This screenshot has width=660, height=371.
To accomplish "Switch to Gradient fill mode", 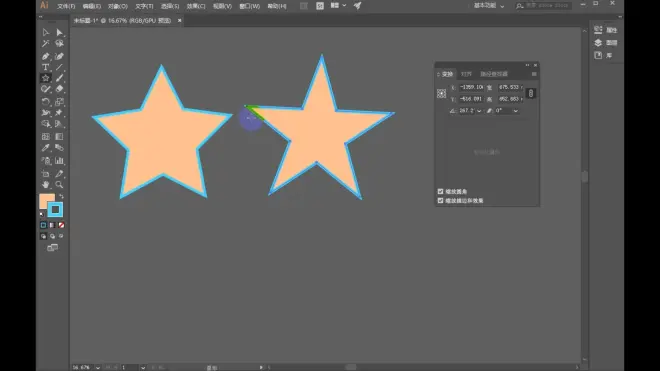I will coord(52,225).
